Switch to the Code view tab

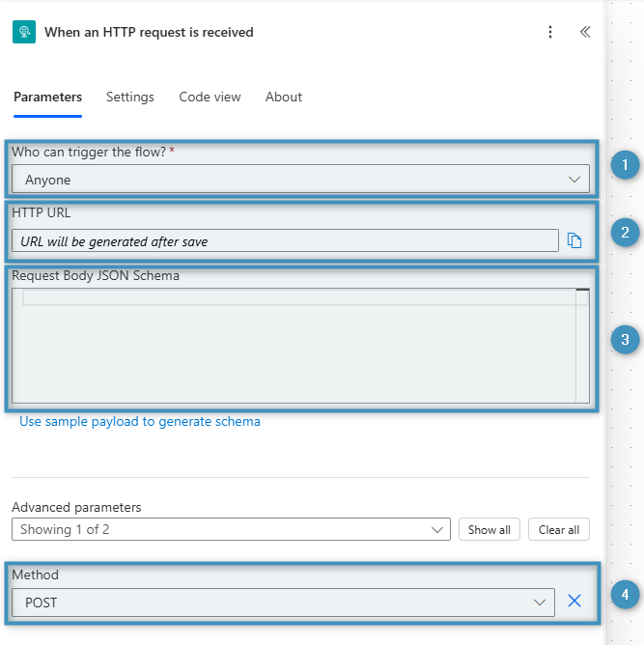pyautogui.click(x=210, y=98)
